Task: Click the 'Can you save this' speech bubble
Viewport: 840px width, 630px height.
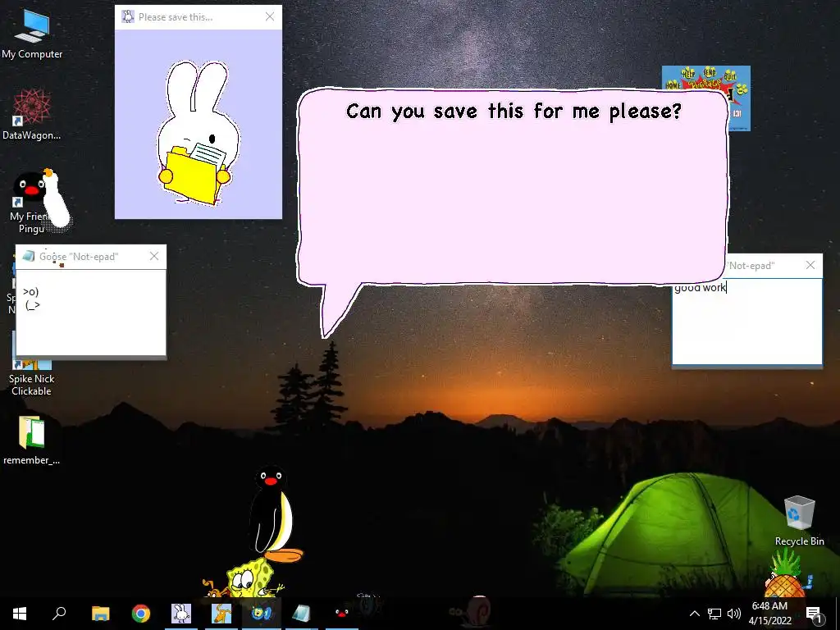Action: pyautogui.click(x=512, y=188)
